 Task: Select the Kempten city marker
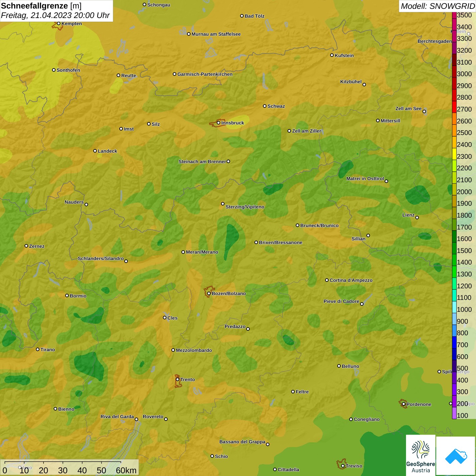coord(58,23)
